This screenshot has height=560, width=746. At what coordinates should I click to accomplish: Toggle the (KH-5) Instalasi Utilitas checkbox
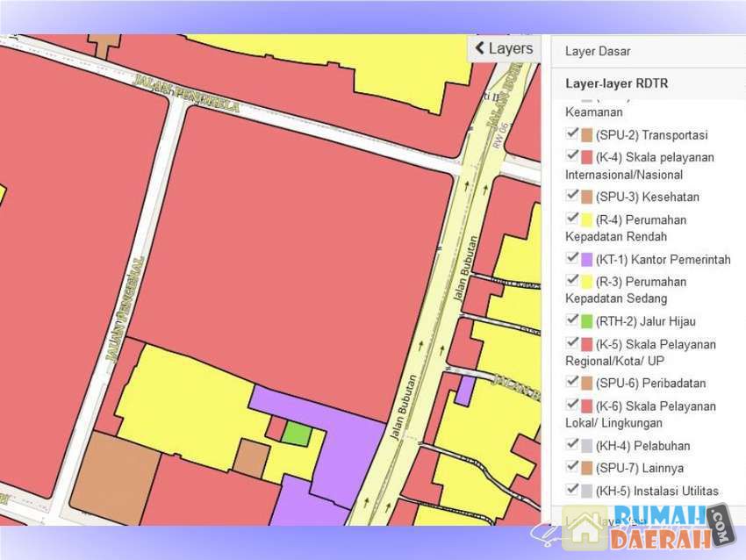click(572, 489)
